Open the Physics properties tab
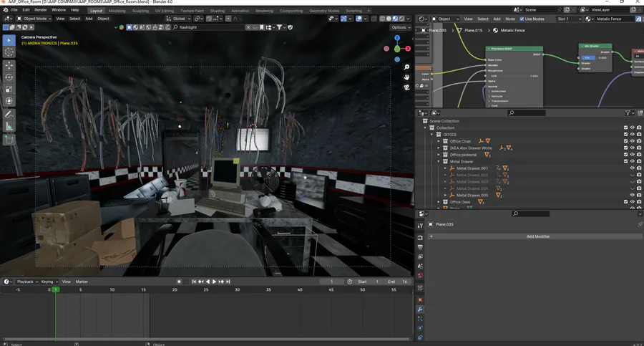Viewport: 644px width, 346px height. point(420,328)
